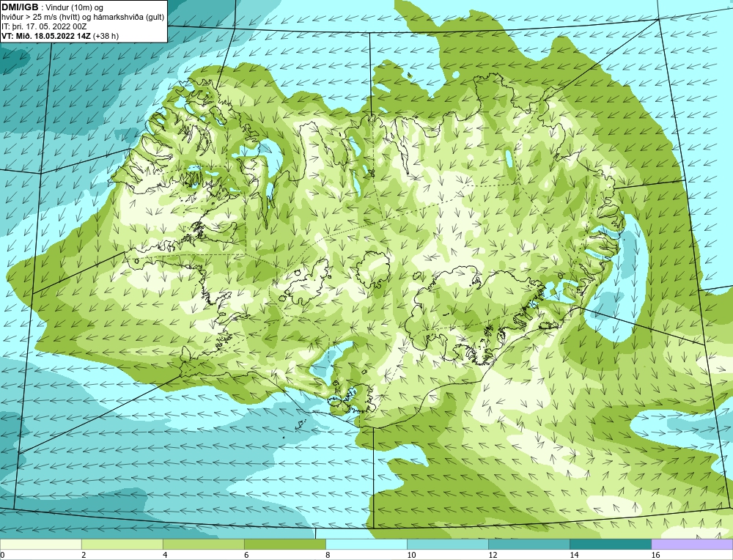Click the 'hviður > 25 m/s (hvítt)' text line
This screenshot has height=560, width=733.
pyautogui.click(x=40, y=18)
